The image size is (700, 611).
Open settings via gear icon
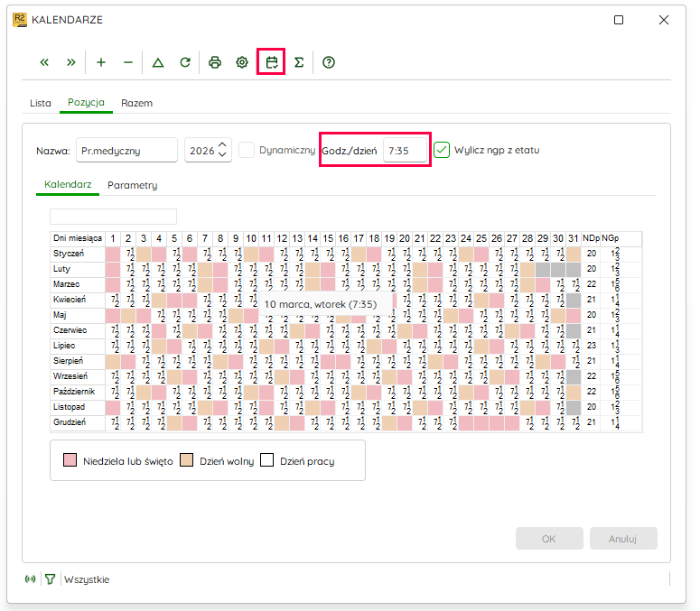point(242,62)
